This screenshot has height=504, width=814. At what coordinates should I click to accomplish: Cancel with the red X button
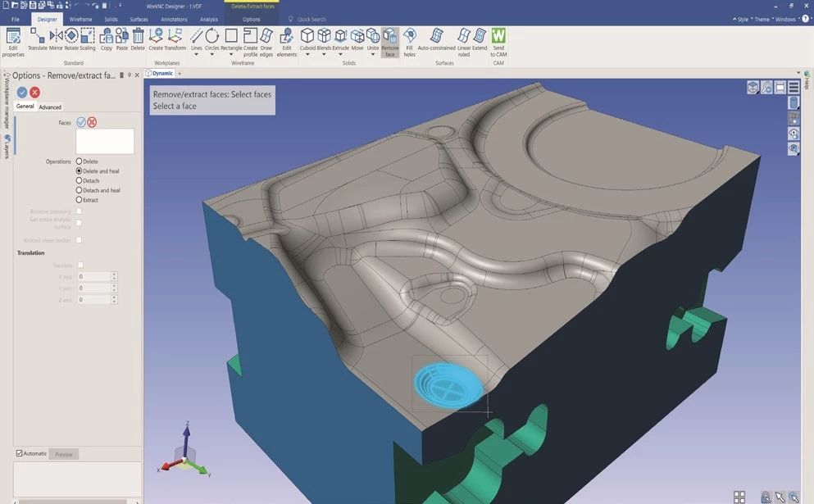point(34,93)
